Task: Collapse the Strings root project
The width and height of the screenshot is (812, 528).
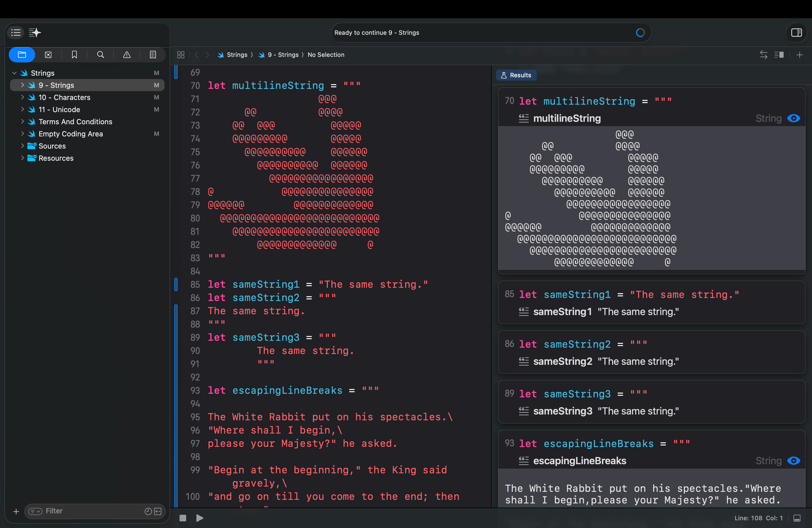Action: pyautogui.click(x=14, y=73)
